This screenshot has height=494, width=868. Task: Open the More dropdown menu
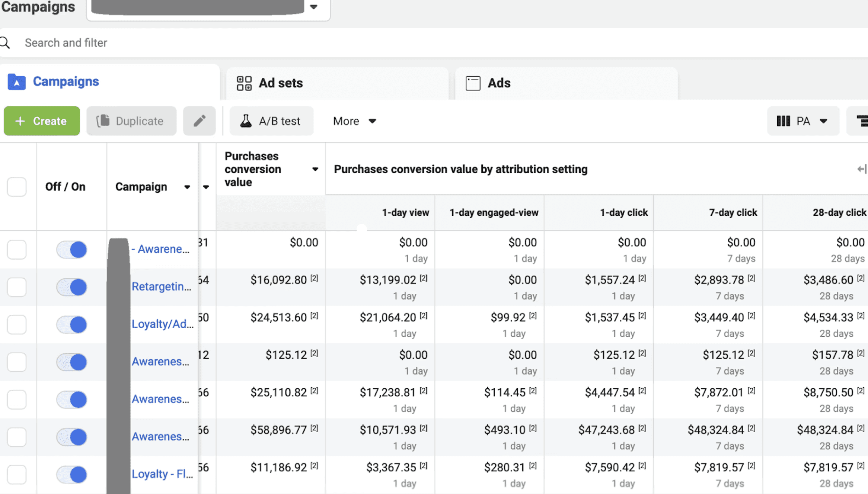point(354,121)
